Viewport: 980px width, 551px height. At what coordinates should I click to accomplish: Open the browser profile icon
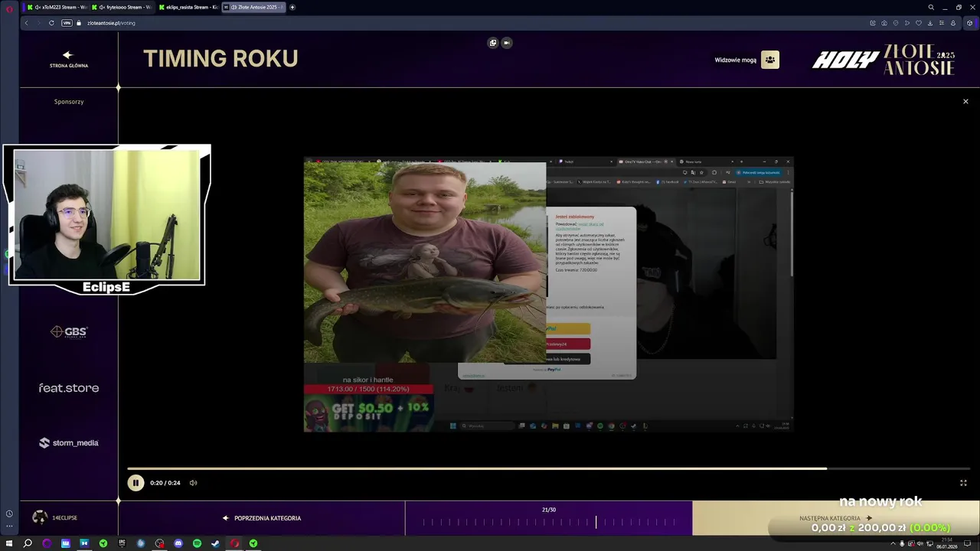pos(953,23)
